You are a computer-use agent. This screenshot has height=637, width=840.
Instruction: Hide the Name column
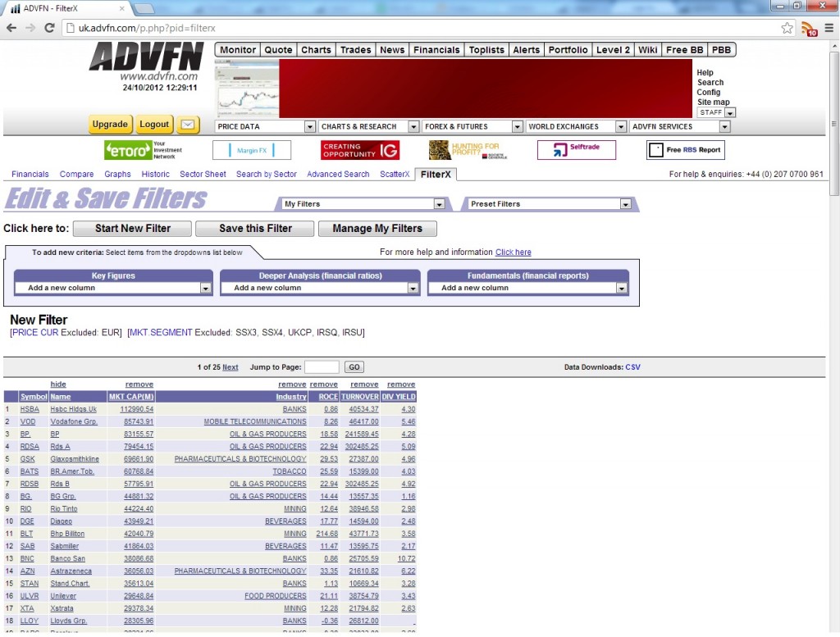(x=58, y=384)
